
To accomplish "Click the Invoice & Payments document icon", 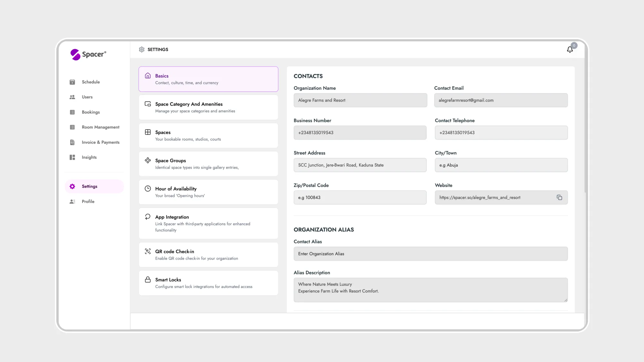I will click(72, 142).
